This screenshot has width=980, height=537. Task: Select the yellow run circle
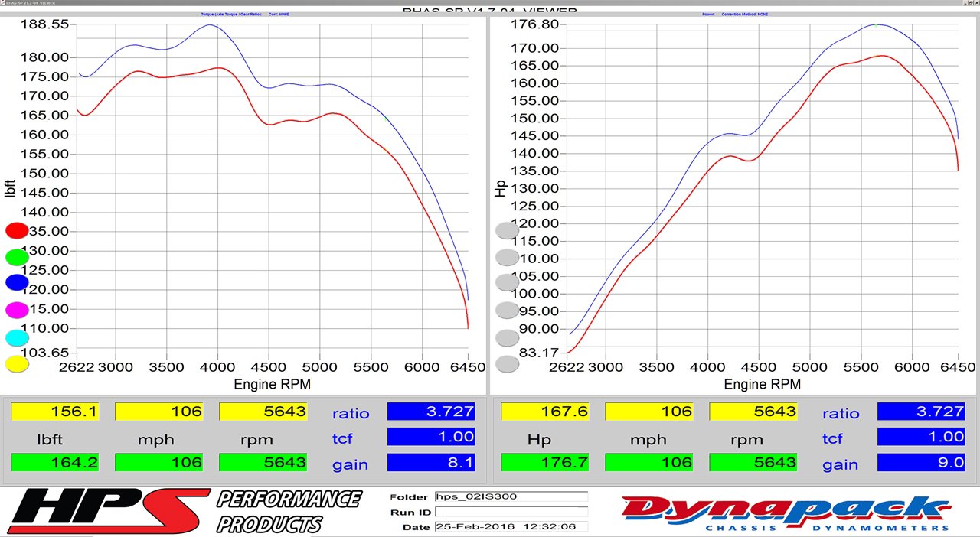17,364
